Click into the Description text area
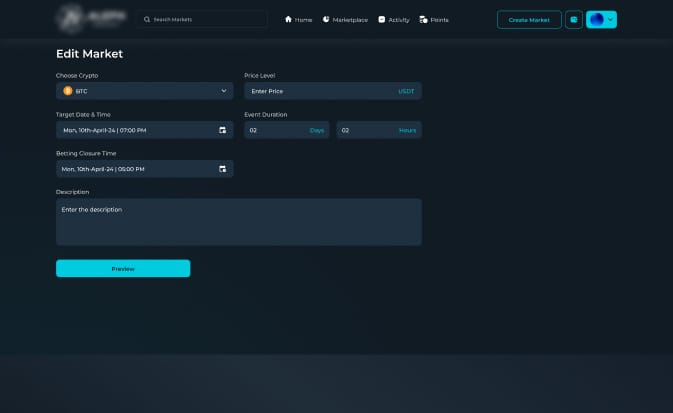The image size is (673, 413). (x=238, y=222)
